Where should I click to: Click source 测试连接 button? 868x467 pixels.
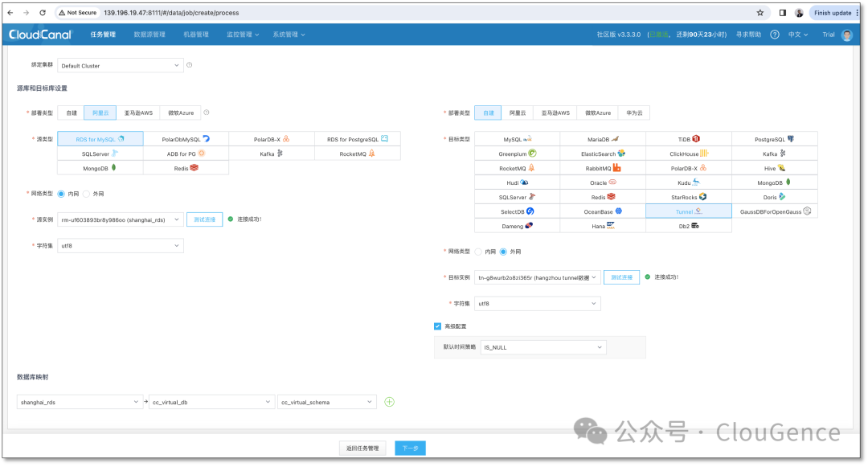(204, 219)
